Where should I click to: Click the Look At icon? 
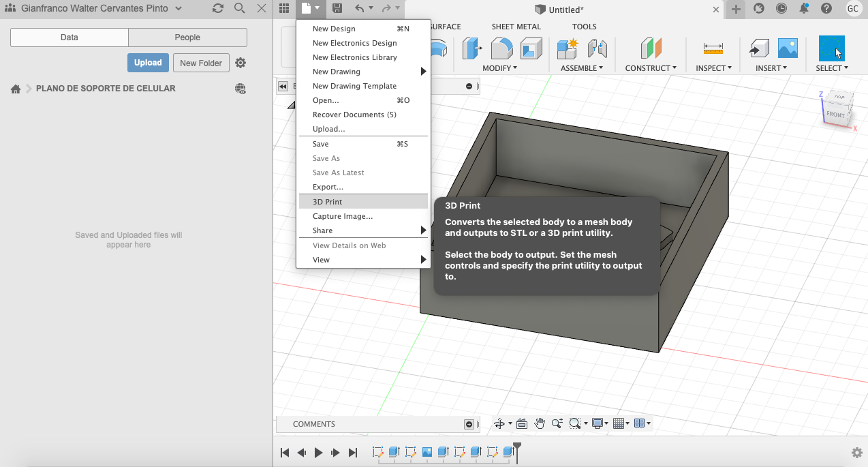point(522,424)
